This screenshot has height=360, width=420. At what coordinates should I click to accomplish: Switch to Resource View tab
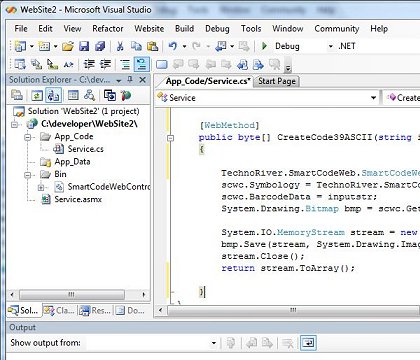click(x=95, y=311)
